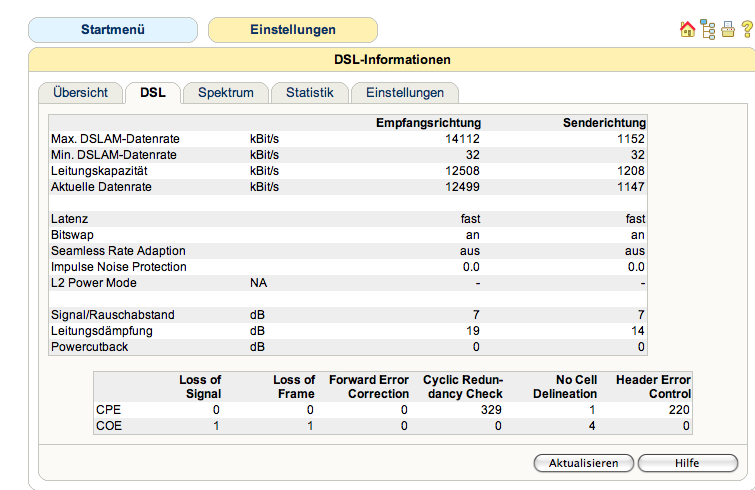Screen dimensions: 755x490
Task: Open the sitemap tree icon
Action: (707, 29)
